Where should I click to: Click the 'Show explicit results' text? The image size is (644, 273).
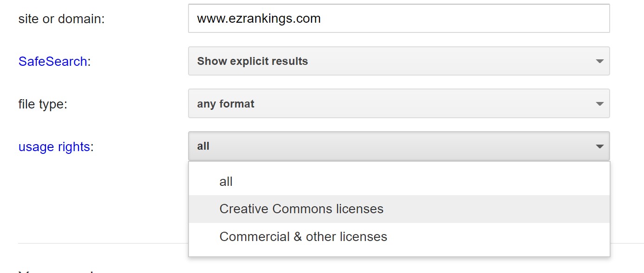pyautogui.click(x=253, y=61)
